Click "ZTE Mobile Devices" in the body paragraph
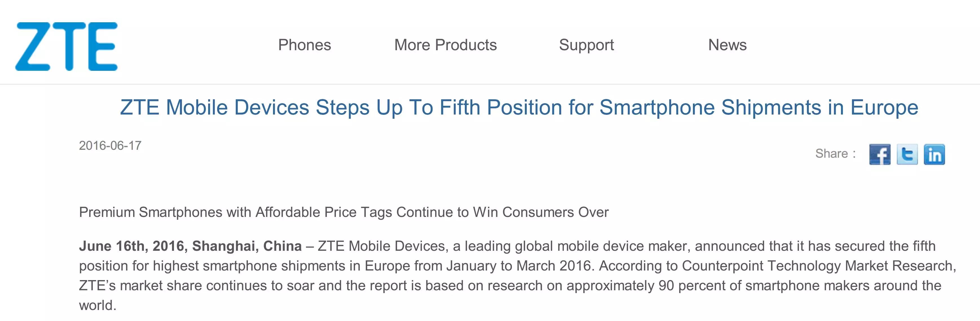 381,246
